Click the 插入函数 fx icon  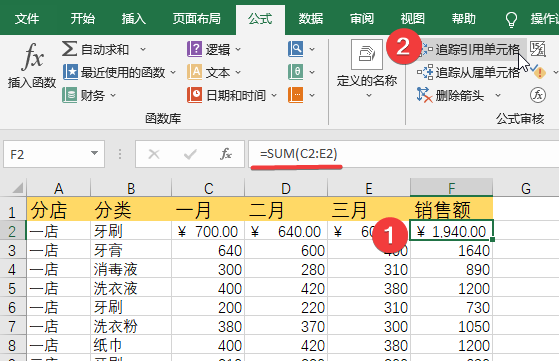[33, 56]
